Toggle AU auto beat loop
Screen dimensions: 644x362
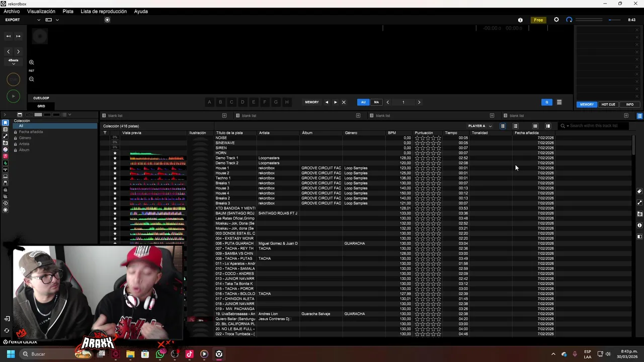point(363,102)
